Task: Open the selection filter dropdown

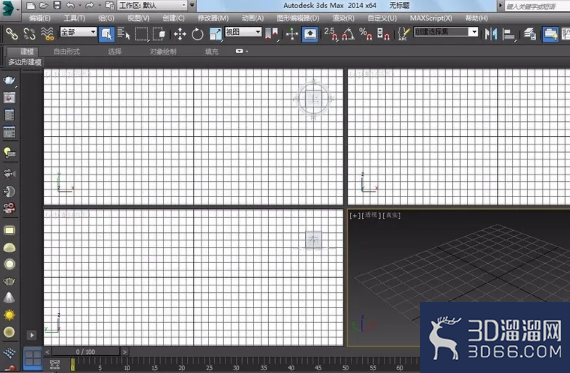Action: click(x=79, y=32)
